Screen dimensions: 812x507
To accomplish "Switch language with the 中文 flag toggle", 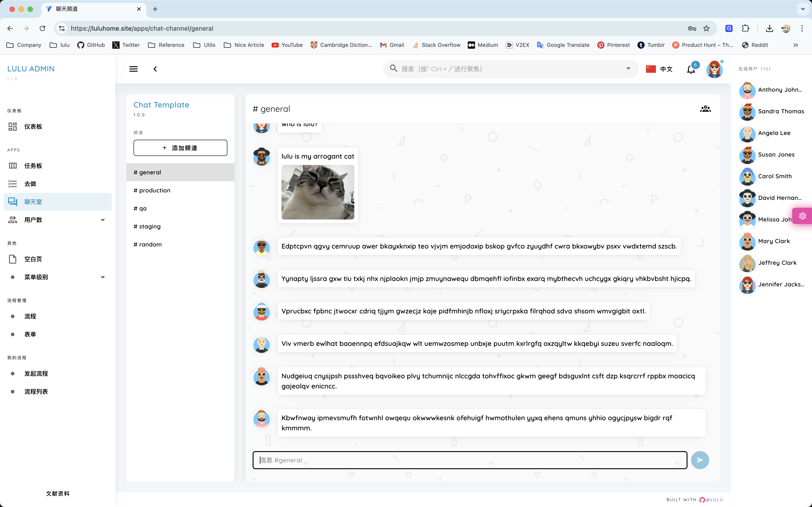I will [x=659, y=69].
